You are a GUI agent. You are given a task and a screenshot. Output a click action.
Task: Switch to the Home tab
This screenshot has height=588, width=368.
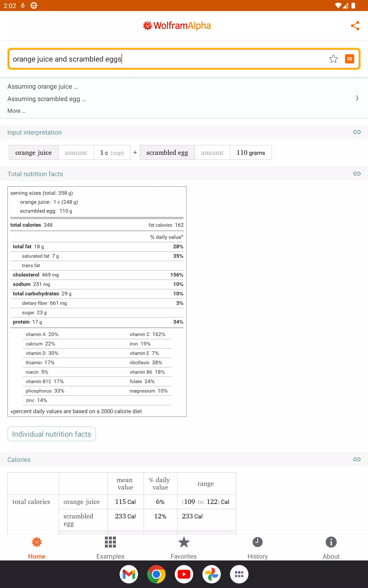pos(37,548)
